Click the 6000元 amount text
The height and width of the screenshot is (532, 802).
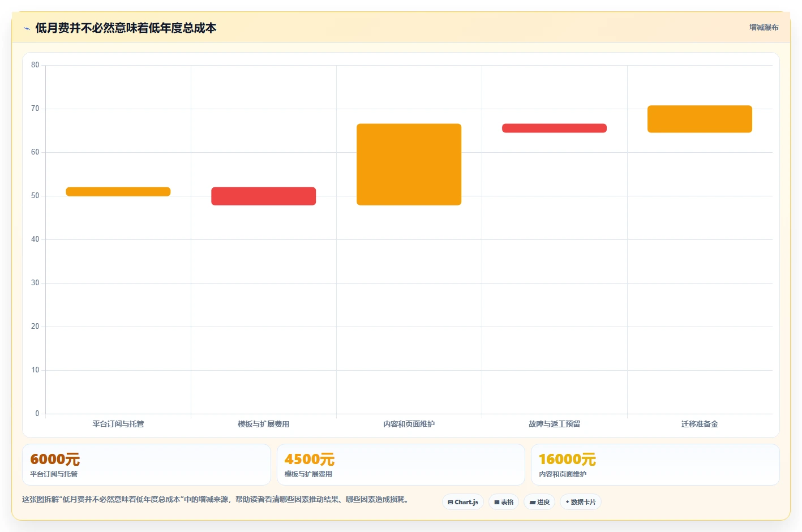(x=55, y=459)
